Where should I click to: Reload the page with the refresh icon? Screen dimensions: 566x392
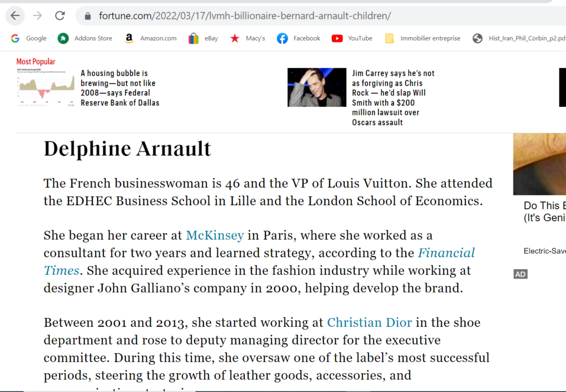pos(60,16)
